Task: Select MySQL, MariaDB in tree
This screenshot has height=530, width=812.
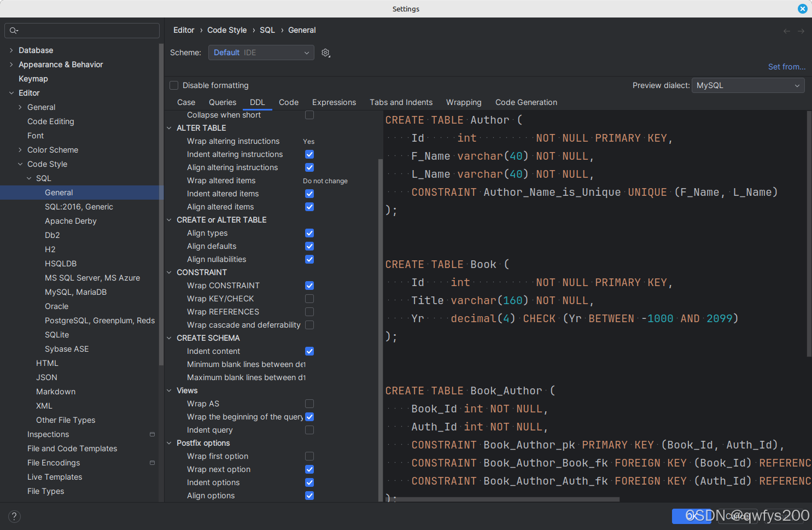Action: point(75,292)
